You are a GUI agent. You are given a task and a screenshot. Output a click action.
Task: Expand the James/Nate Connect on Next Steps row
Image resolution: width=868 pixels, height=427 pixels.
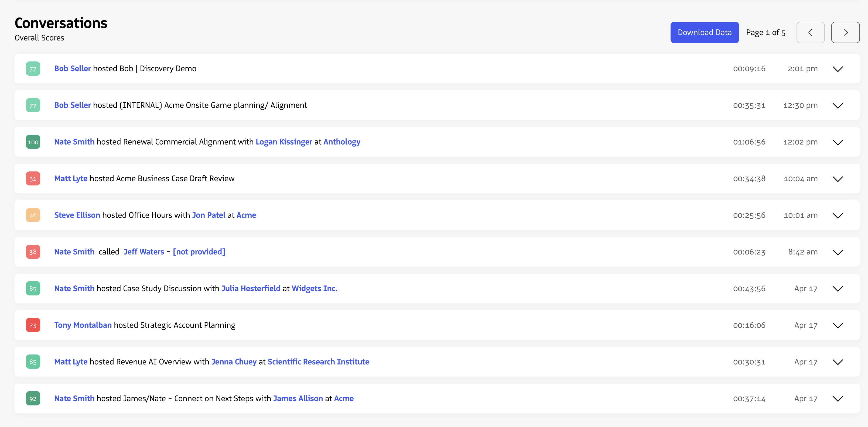coord(837,399)
